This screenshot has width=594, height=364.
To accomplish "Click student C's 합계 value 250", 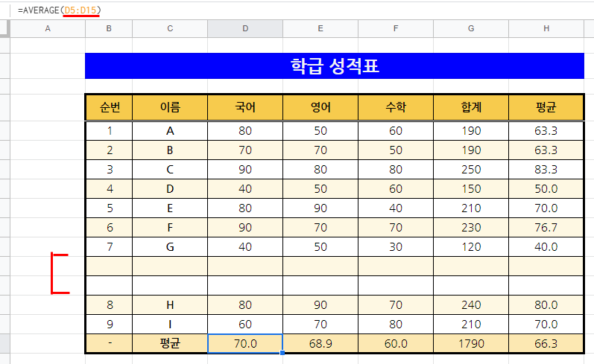I will pos(471,170).
